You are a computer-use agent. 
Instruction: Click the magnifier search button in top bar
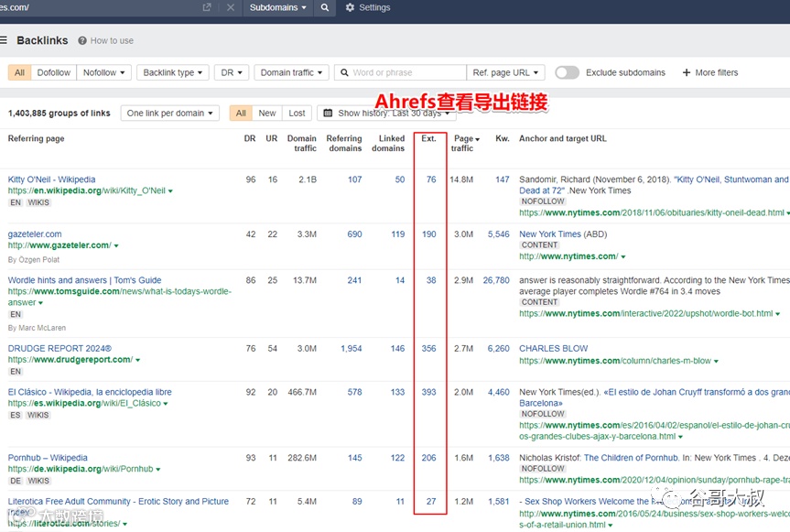325,7
